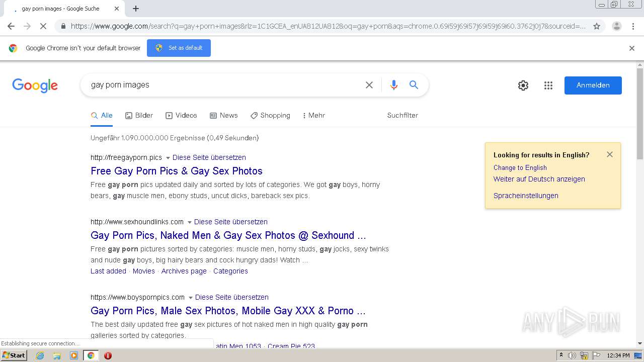
Task: Expand dropdown next to boyspornpics.com URL
Action: click(x=191, y=298)
